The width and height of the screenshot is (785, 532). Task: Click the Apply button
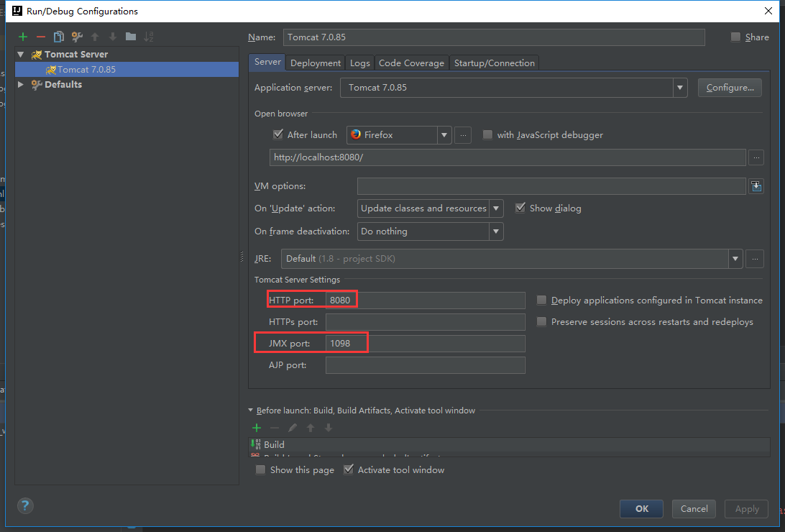tap(746, 509)
